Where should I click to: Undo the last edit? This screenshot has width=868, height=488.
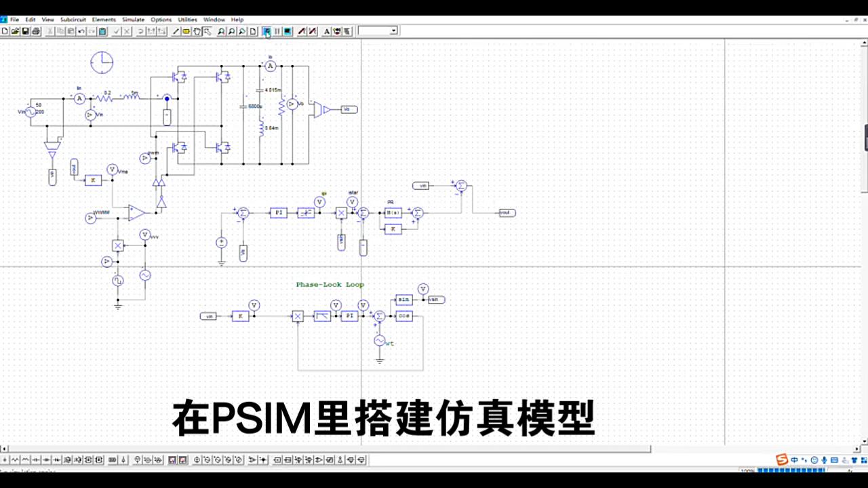(81, 31)
